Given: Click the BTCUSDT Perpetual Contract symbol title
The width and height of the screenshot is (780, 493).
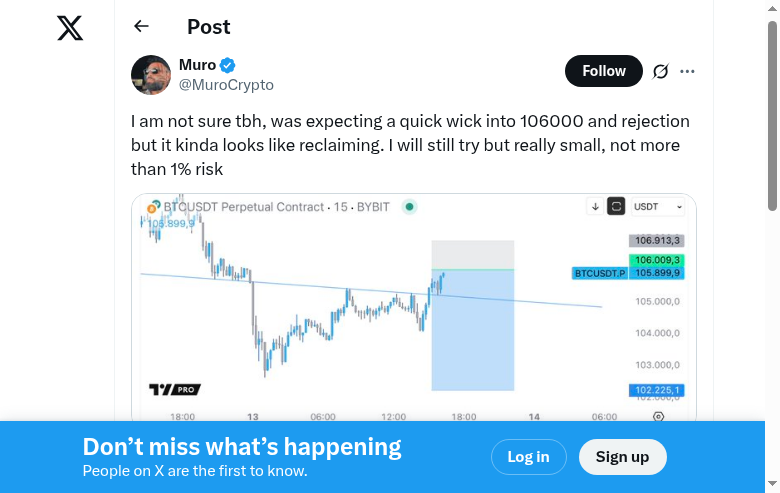Looking at the screenshot, I should pyautogui.click(x=243, y=207).
